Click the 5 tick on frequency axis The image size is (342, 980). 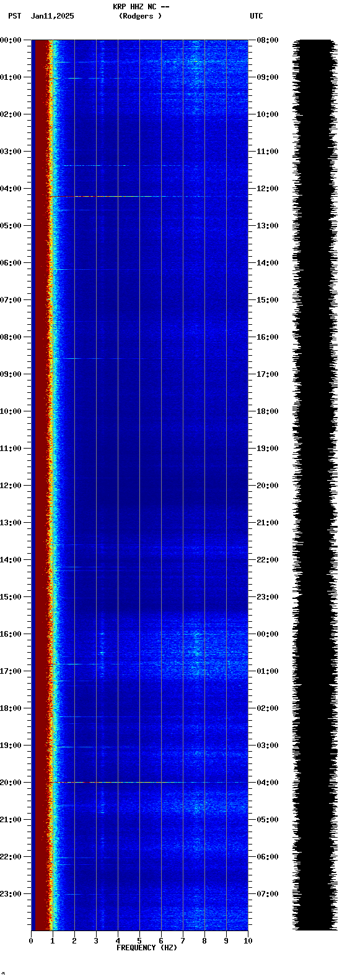tap(139, 941)
